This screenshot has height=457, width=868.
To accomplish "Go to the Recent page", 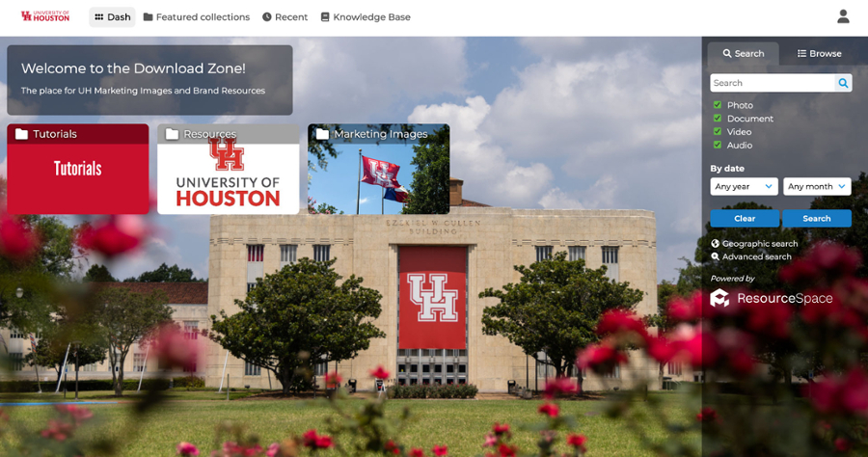I will 285,17.
